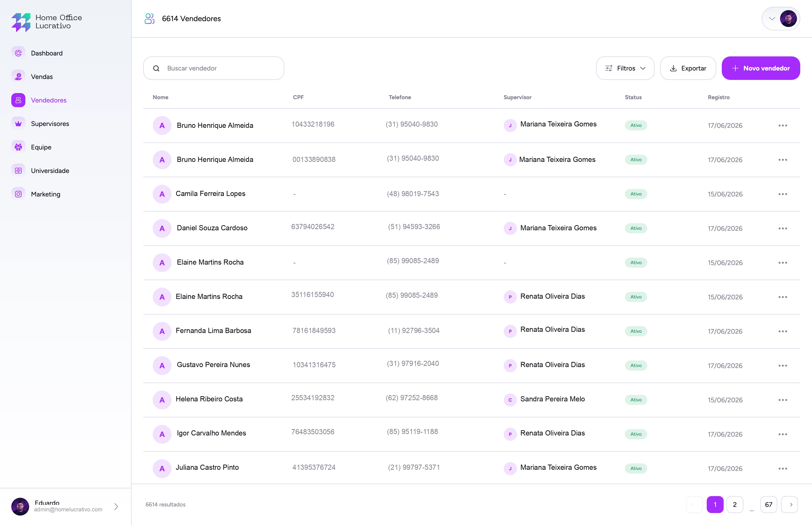Viewport: 812px width, 525px height.
Task: Expand the top-right user menu chevron
Action: click(x=772, y=19)
